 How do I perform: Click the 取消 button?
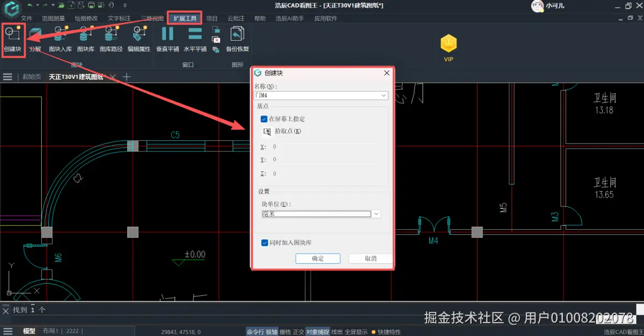click(370, 258)
